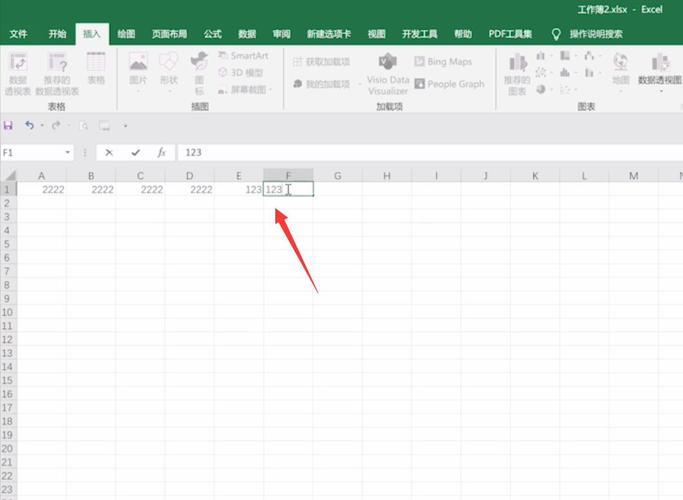The height and width of the screenshot is (500, 683).
Task: Select row 5 header
Action: point(7,244)
